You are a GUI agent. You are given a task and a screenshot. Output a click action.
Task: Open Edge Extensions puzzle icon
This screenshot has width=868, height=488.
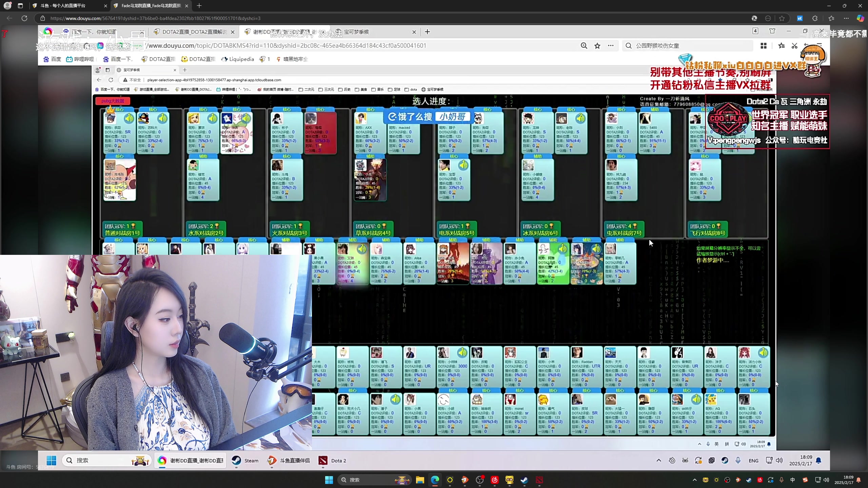tap(815, 18)
